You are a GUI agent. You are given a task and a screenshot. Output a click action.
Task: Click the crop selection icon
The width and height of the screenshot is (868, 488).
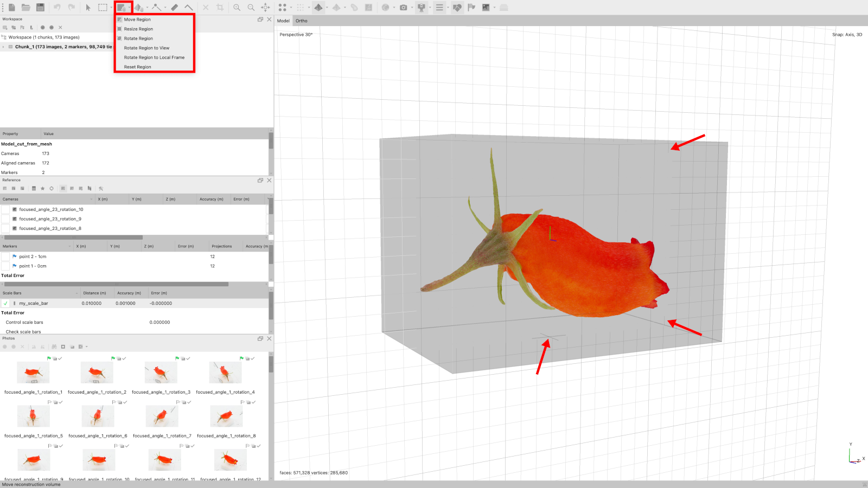click(220, 8)
